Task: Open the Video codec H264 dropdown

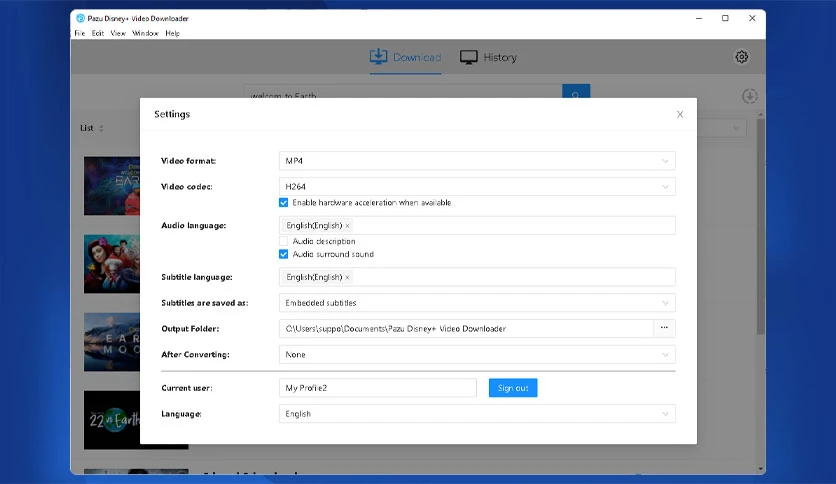Action: click(477, 187)
